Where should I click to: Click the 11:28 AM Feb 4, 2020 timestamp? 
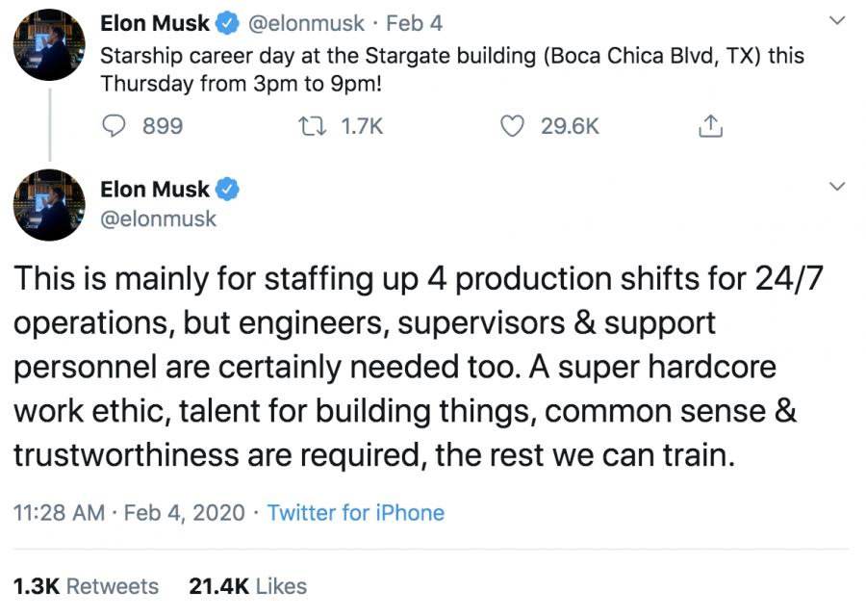point(129,513)
